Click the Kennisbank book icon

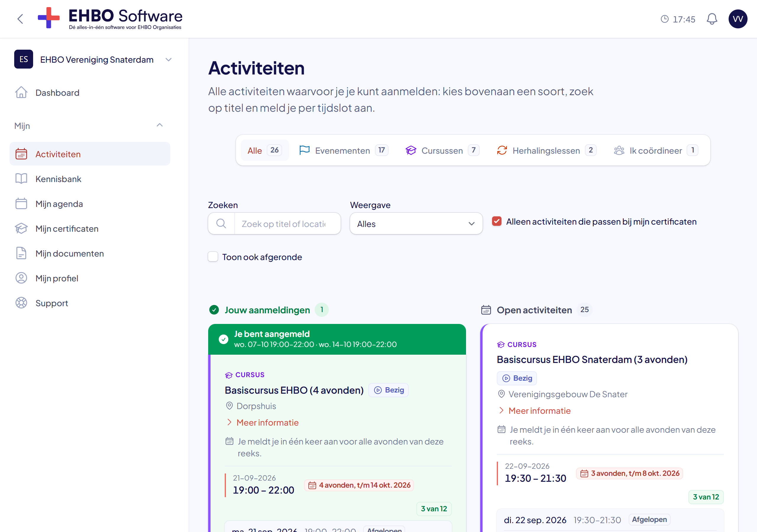pyautogui.click(x=21, y=179)
